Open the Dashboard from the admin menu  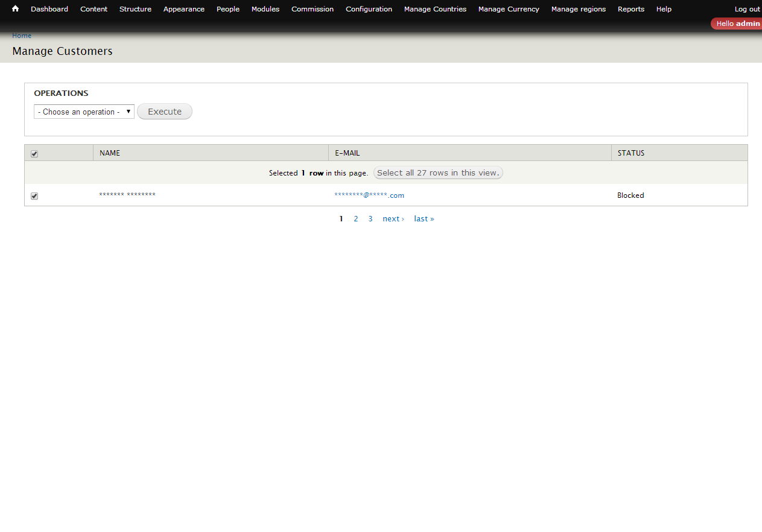coord(49,9)
